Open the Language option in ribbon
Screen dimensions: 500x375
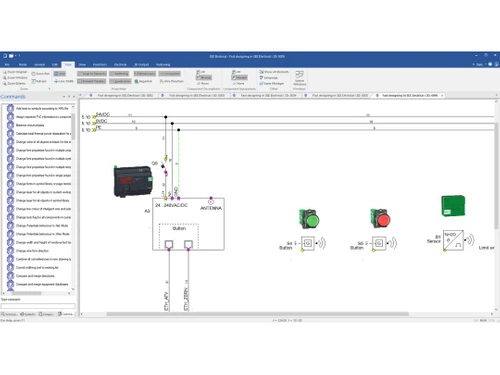coord(269,78)
